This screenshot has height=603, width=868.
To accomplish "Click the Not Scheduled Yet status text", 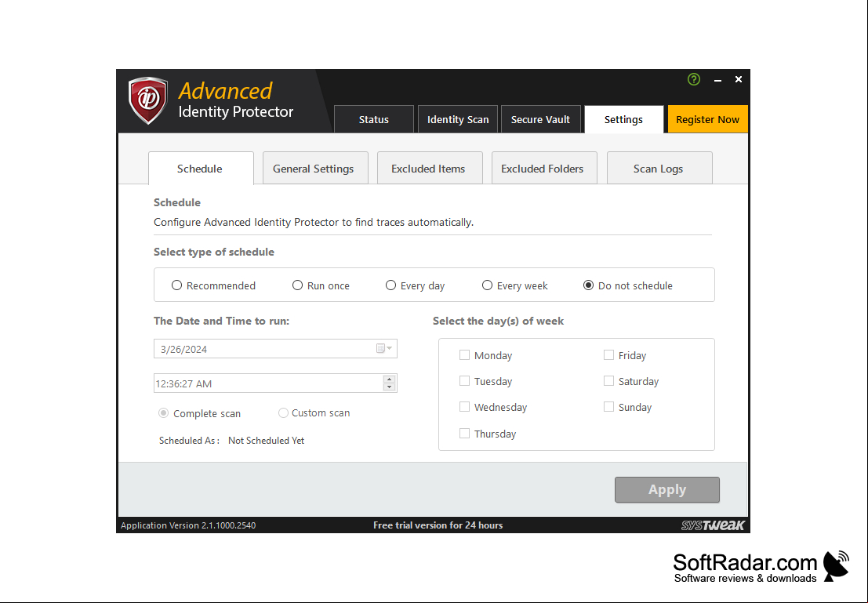I will coord(267,441).
